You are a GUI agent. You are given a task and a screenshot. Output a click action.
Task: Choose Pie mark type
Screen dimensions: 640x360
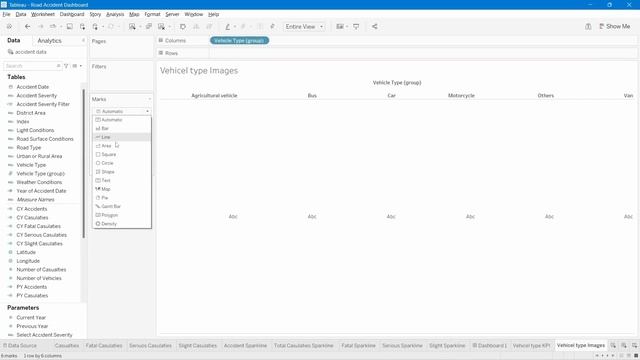click(x=122, y=198)
